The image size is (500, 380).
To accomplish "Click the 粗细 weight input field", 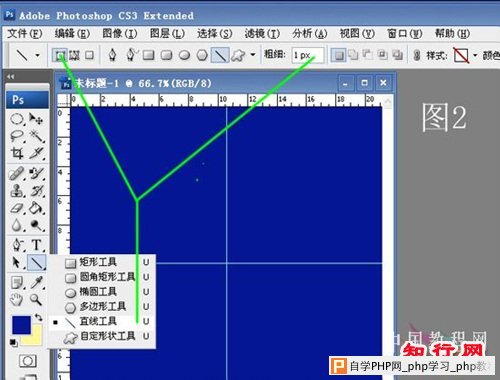I will click(308, 55).
